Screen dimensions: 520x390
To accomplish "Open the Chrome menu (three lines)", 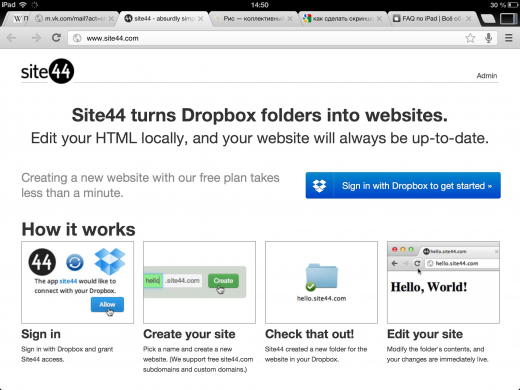I will (508, 38).
